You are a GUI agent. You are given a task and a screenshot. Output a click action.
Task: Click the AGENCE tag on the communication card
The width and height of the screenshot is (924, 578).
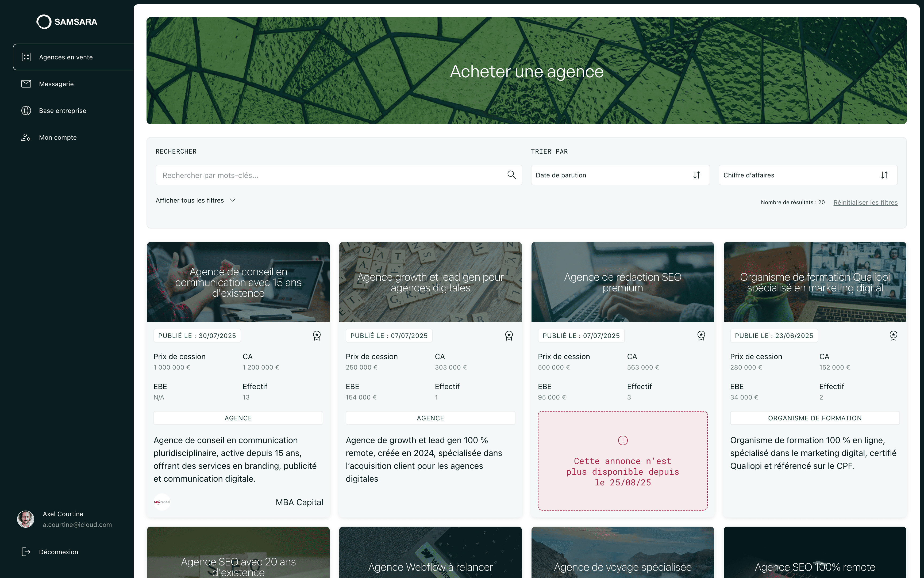tap(238, 418)
